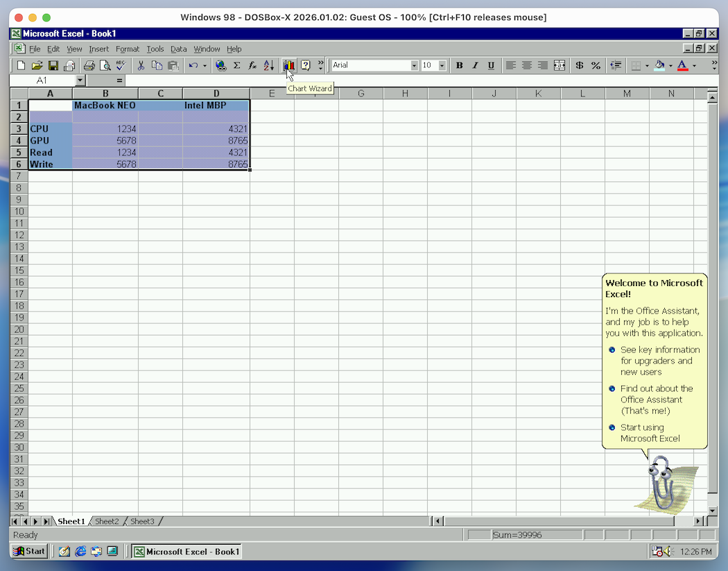
Task: Toggle Italic formatting
Action: coord(475,65)
